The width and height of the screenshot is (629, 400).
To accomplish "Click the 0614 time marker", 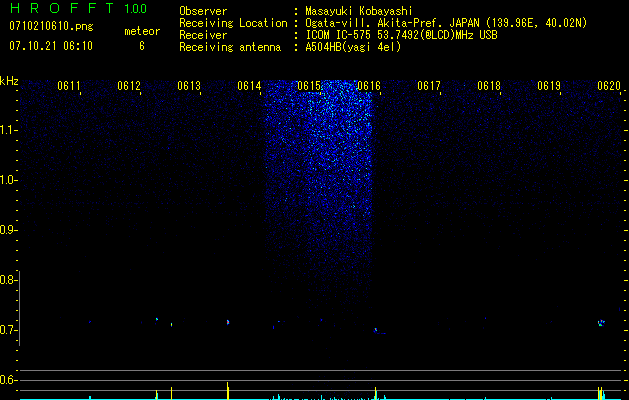I will 249,86.
